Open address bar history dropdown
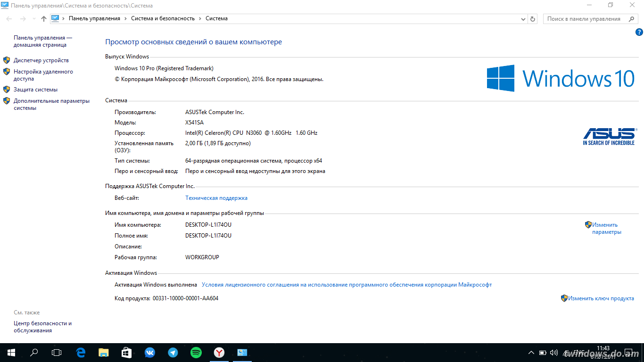Viewport: 644px width, 362px height. tap(523, 19)
